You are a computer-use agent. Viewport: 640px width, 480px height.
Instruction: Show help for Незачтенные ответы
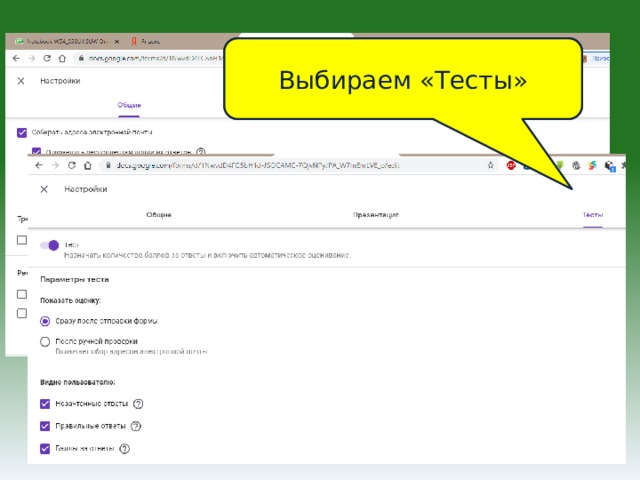pyautogui.click(x=138, y=404)
